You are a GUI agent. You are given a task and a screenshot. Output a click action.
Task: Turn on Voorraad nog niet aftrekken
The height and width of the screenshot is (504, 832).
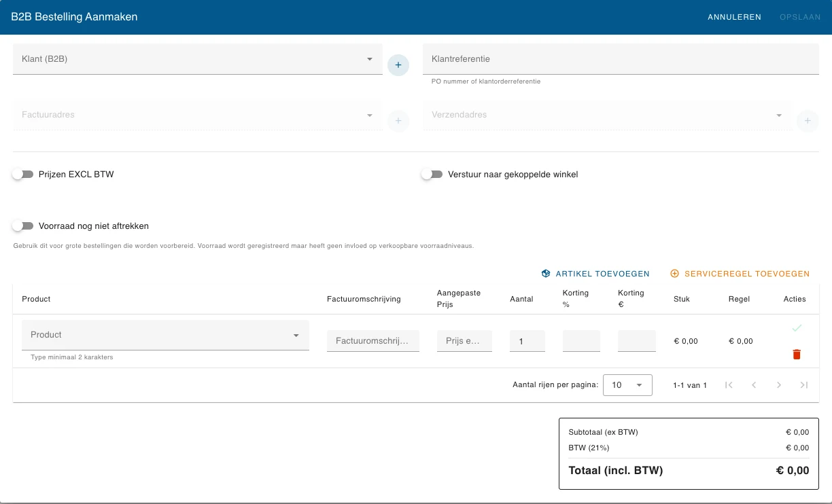click(23, 226)
